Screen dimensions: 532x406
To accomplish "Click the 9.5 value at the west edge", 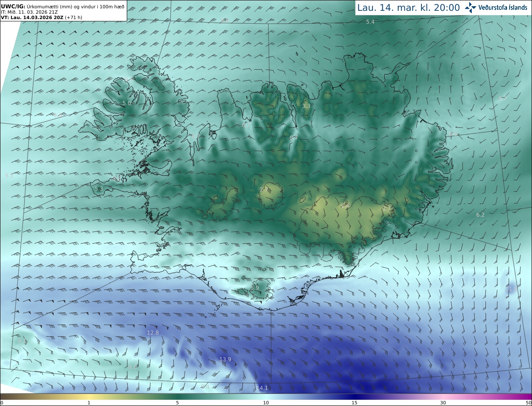I will point(9,176).
